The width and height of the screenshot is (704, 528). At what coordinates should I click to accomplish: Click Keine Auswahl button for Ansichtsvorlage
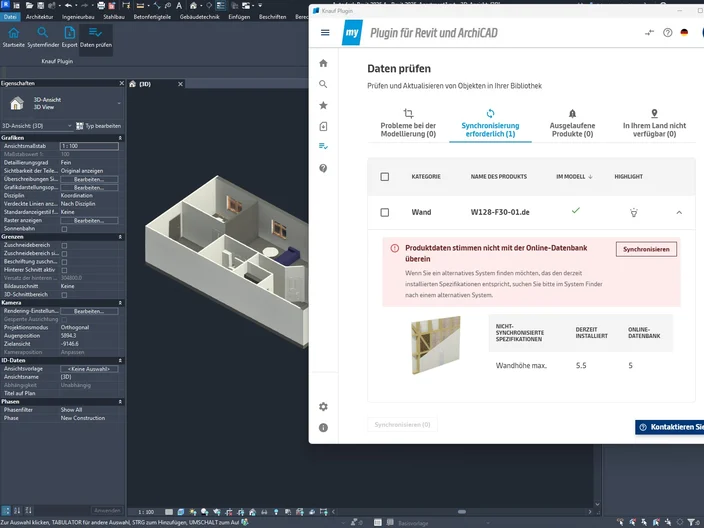(x=89, y=369)
